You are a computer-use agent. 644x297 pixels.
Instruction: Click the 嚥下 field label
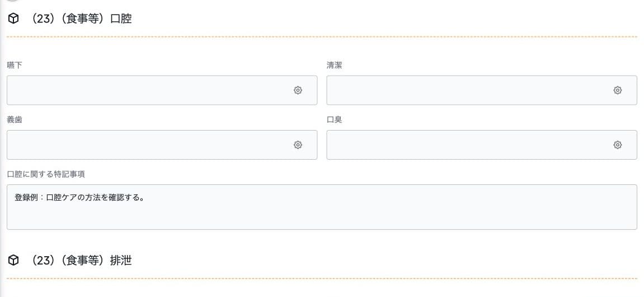click(15, 65)
